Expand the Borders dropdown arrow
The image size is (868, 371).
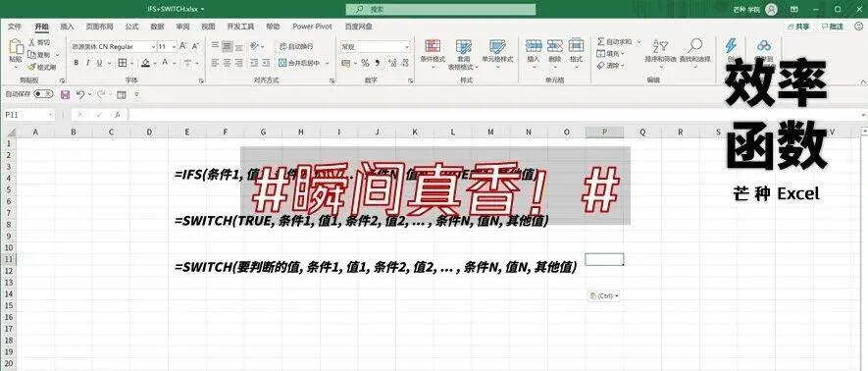[132, 63]
